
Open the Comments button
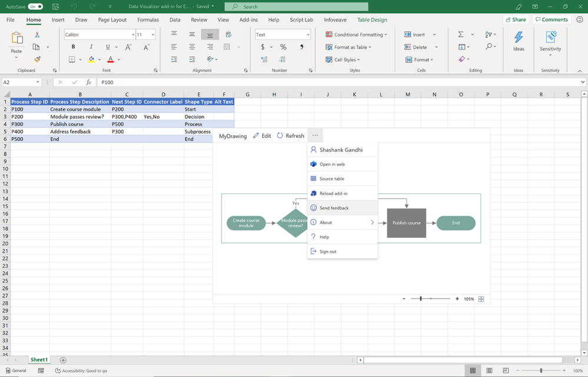(552, 19)
